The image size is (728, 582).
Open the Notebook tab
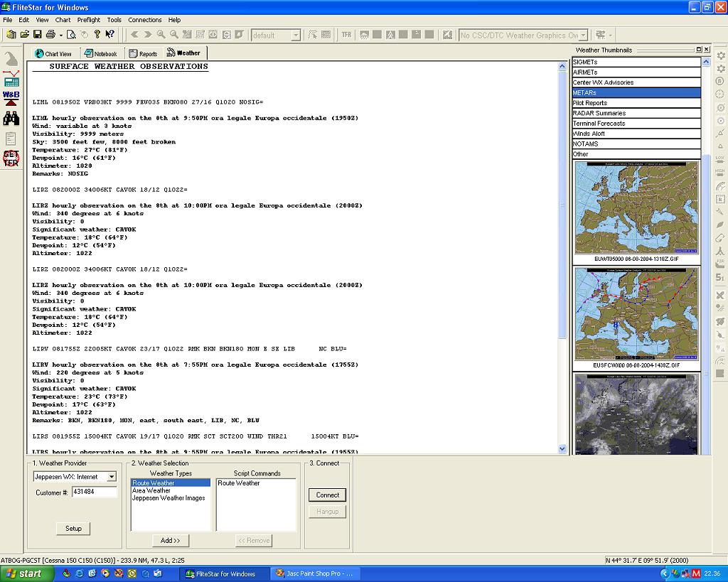point(100,53)
